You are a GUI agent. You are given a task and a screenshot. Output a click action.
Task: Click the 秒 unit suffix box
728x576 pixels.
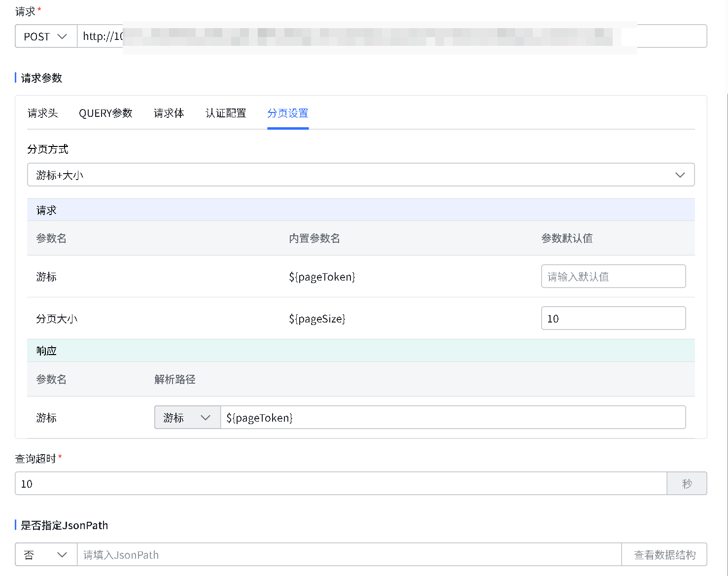tap(687, 484)
